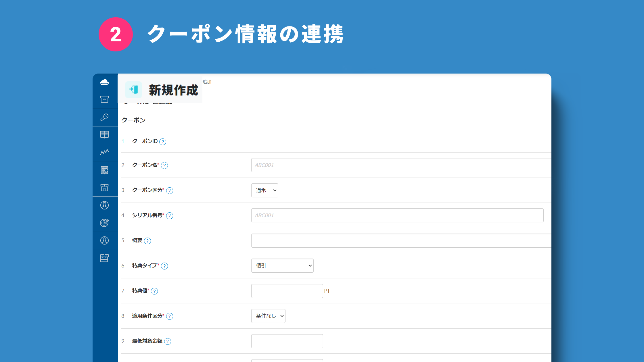The width and height of the screenshot is (644, 362).
Task: Show help tooltip for シリアル番号
Action: point(170,216)
